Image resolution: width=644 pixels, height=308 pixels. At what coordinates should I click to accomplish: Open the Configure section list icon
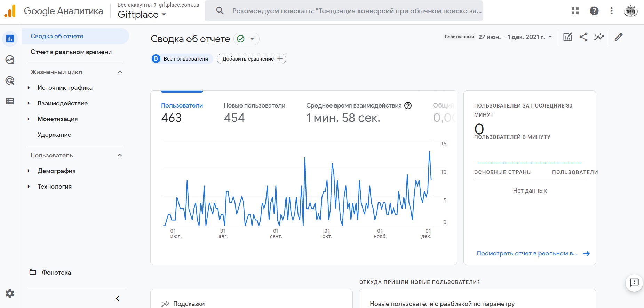coord(10,101)
